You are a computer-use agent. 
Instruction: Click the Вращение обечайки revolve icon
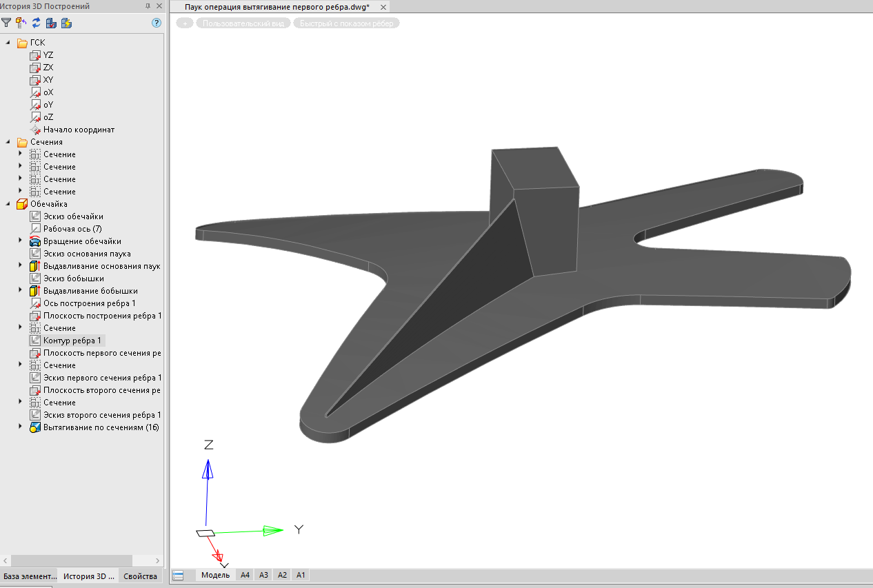[x=36, y=241]
